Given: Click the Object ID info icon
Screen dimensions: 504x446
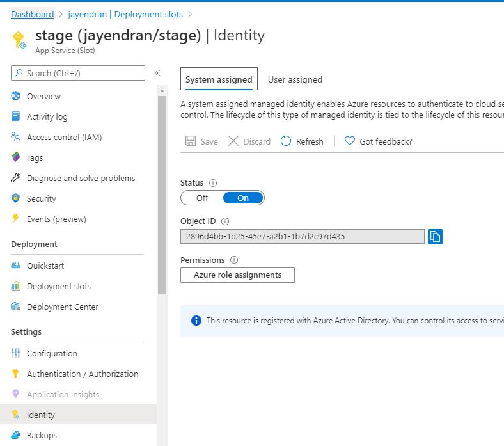Looking at the screenshot, I should [x=225, y=221].
